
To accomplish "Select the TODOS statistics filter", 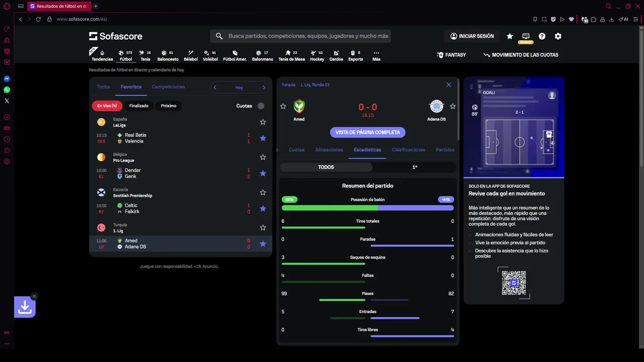I will tap(326, 167).
